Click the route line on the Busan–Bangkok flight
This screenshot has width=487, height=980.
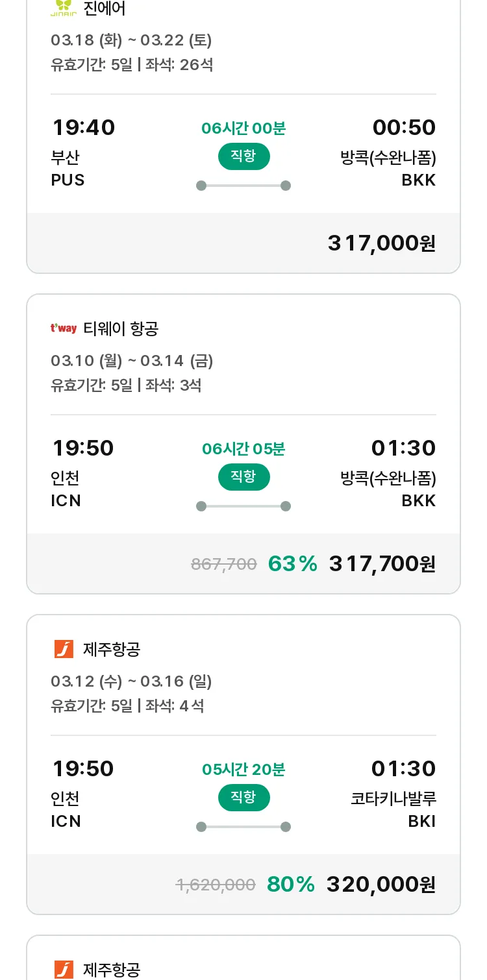243,186
